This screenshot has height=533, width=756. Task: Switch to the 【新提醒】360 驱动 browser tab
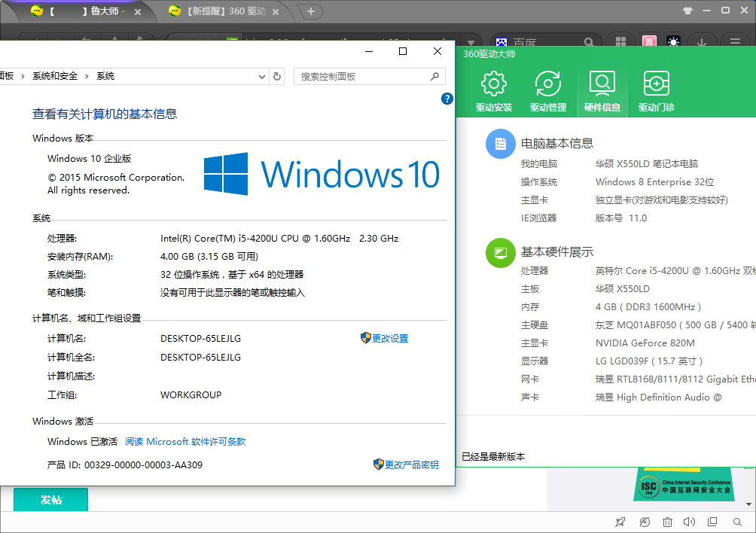(224, 11)
